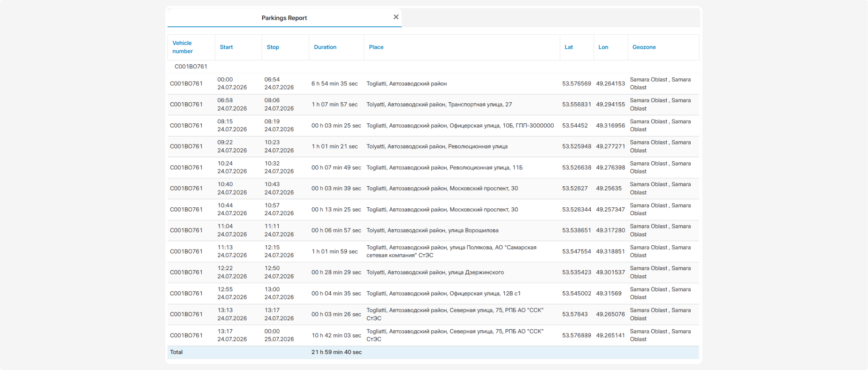Click longitude 49.276398

click(x=610, y=167)
